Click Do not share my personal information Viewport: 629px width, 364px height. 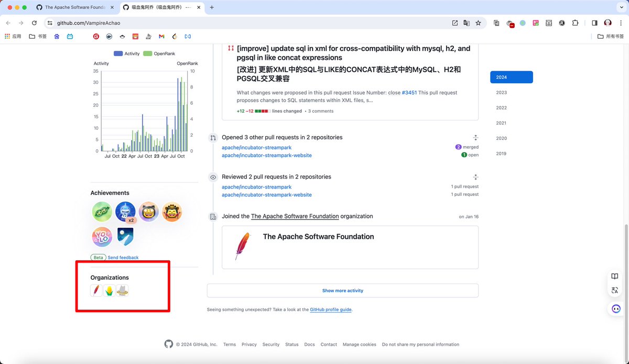(x=420, y=345)
